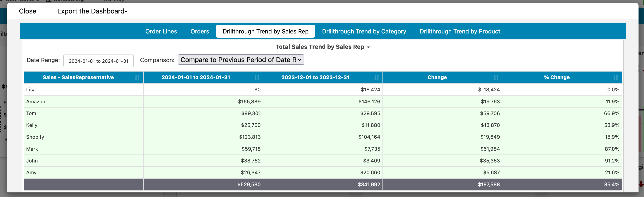The height and width of the screenshot is (197, 644).
Task: Switch to the Orders tab
Action: tap(200, 31)
